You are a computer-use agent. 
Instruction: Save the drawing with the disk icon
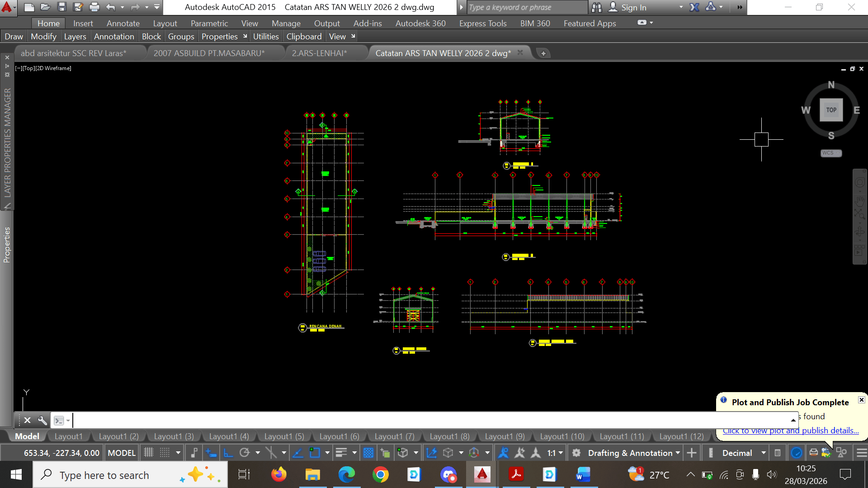tap(62, 7)
